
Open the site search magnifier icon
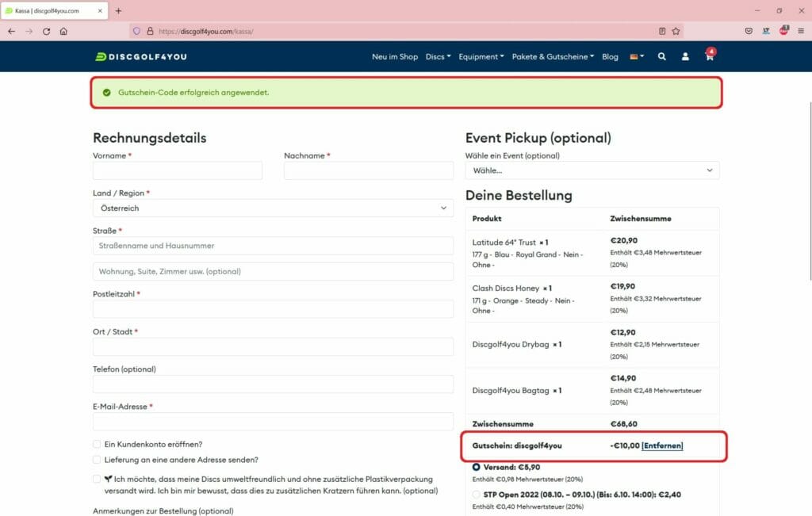pos(661,57)
